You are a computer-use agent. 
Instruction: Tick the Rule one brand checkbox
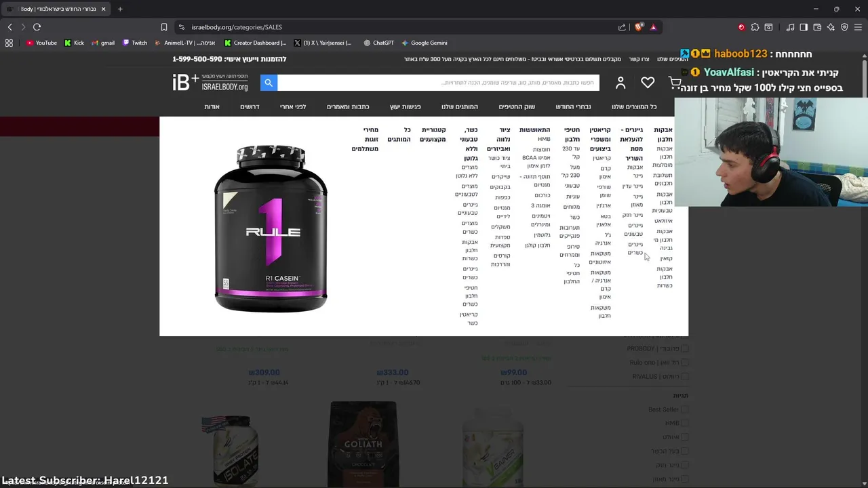685,363
